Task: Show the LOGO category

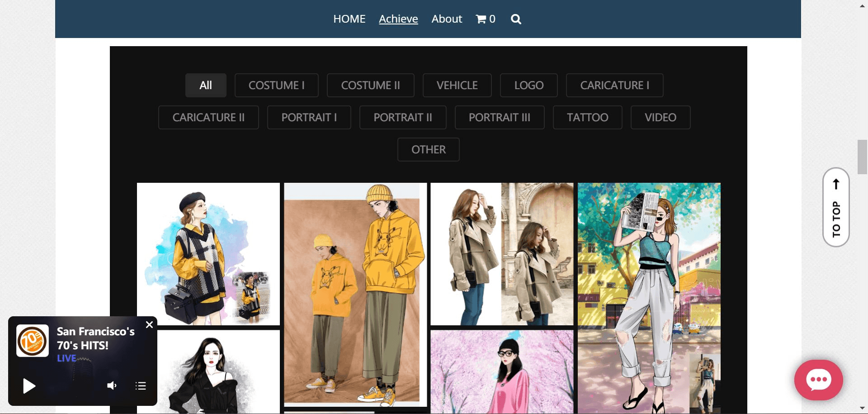Action: (528, 86)
